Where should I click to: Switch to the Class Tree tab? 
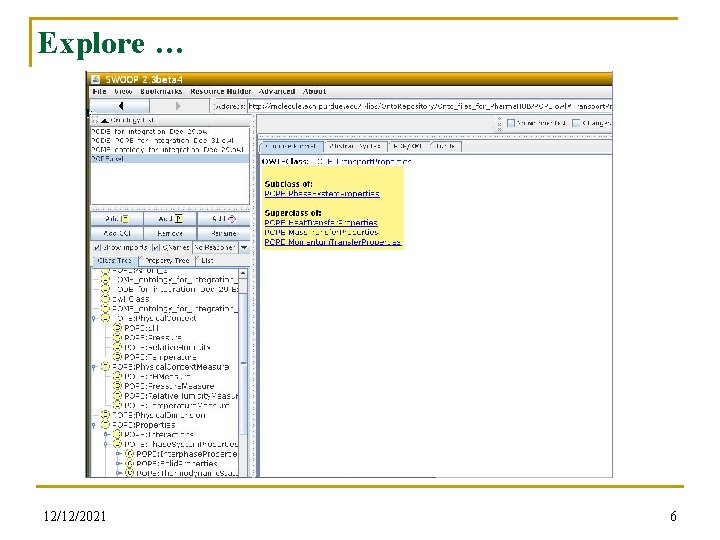115,260
